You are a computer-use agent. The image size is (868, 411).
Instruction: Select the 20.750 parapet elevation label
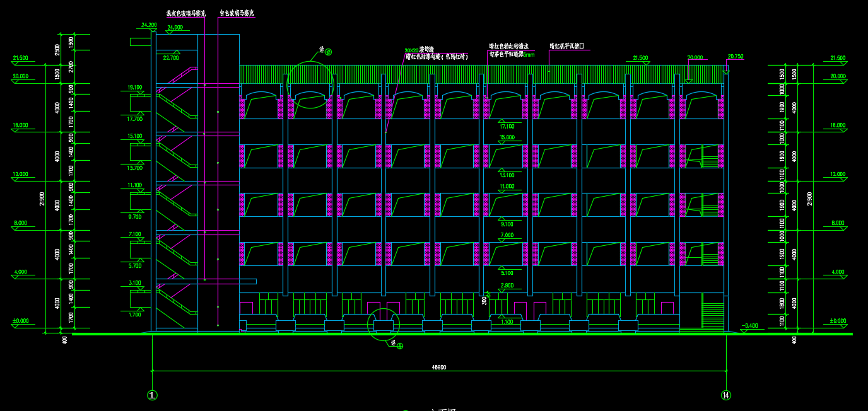click(x=736, y=57)
